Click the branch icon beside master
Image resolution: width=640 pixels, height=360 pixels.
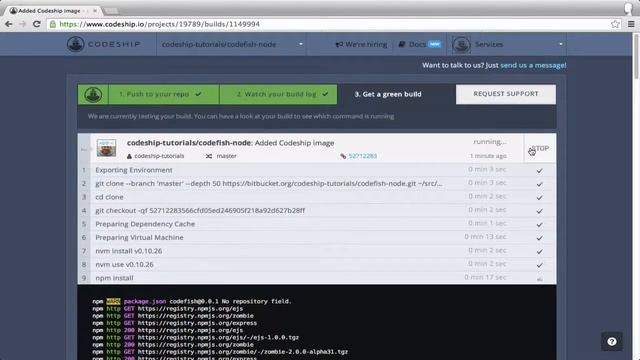[209, 156]
